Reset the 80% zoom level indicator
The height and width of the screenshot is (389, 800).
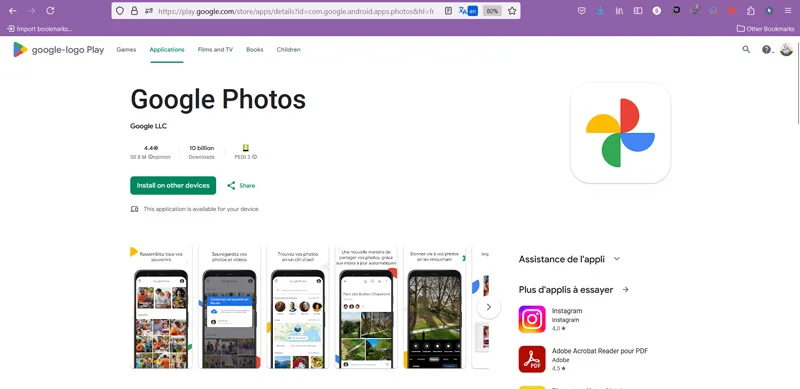pos(492,11)
